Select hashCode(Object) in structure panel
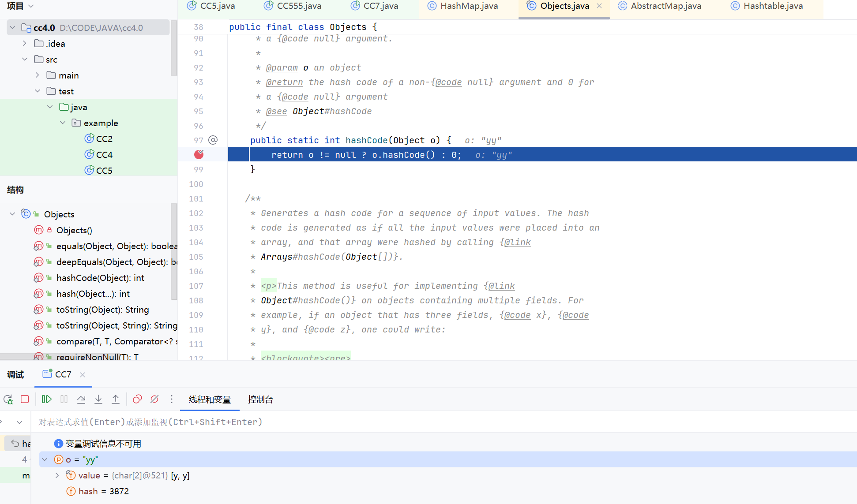Image resolution: width=857 pixels, height=504 pixels. point(100,278)
